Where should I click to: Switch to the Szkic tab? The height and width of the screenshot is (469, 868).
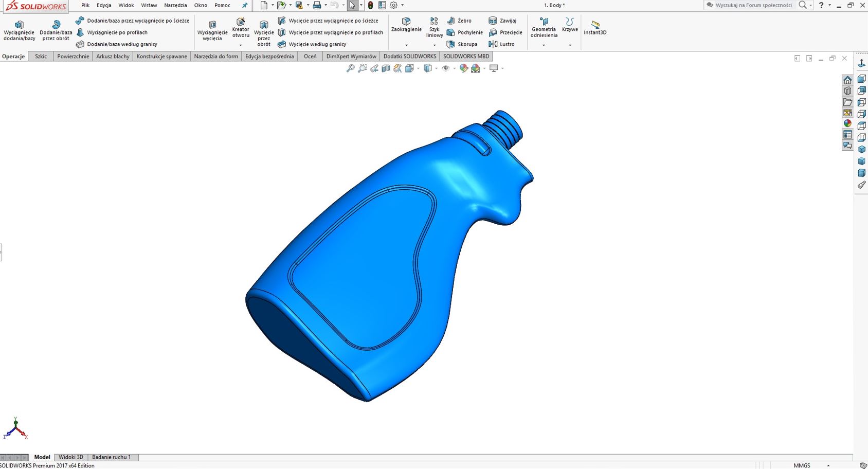41,57
